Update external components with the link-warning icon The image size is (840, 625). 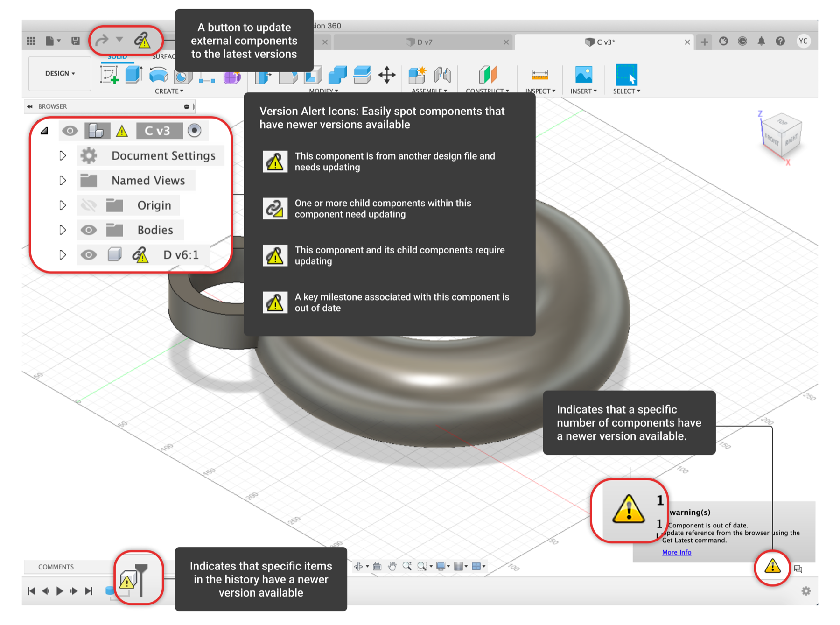click(142, 41)
